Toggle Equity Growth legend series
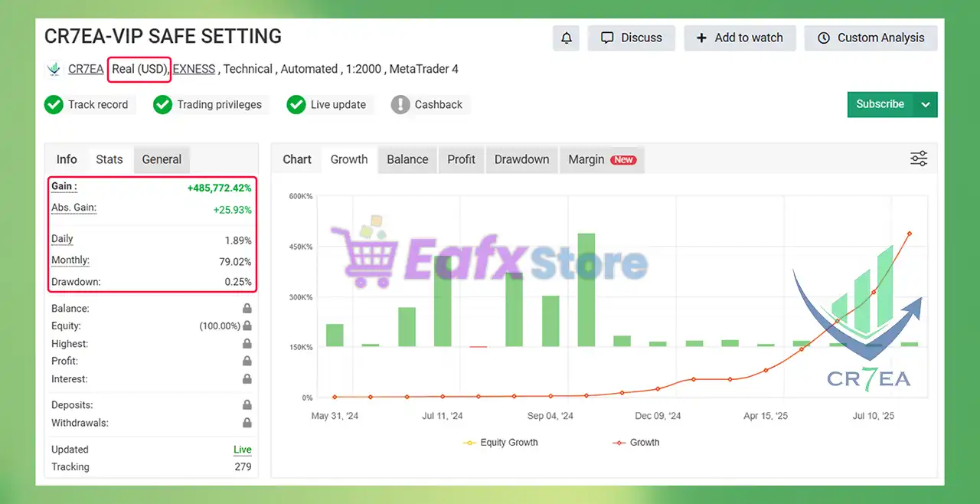Screen dimensions: 980x504 [501, 442]
